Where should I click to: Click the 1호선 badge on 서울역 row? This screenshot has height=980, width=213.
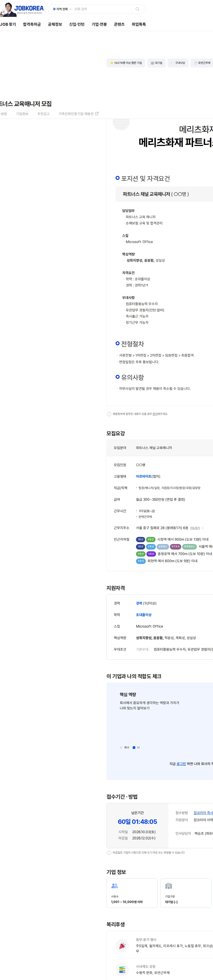[x=140, y=547]
